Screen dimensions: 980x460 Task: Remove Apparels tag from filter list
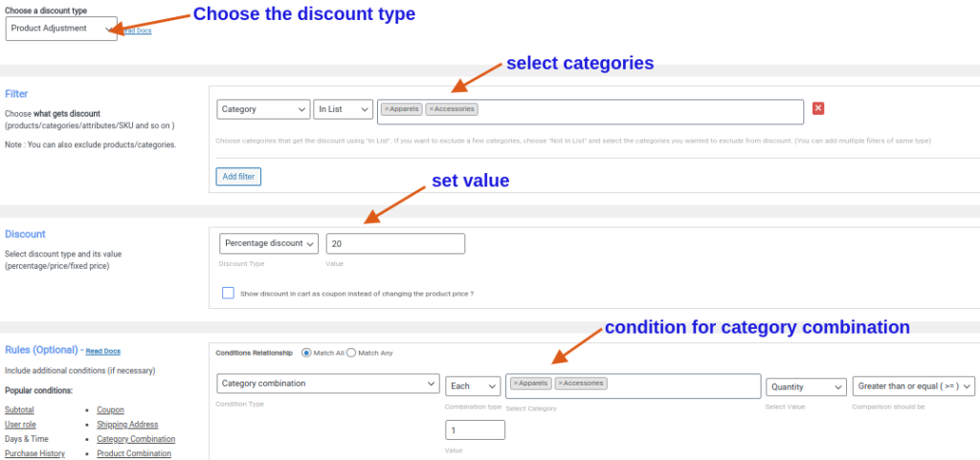point(386,109)
